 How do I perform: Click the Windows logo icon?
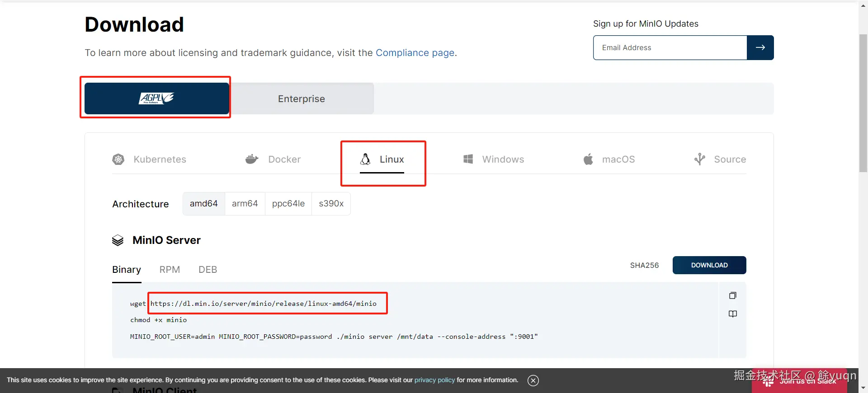[468, 159]
